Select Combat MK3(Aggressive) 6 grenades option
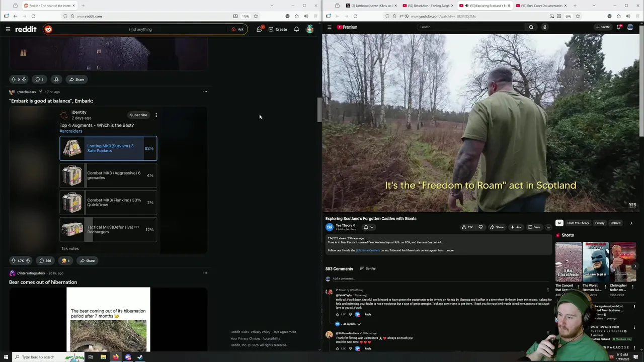Viewport: 644px width, 362px height. pyautogui.click(x=108, y=175)
